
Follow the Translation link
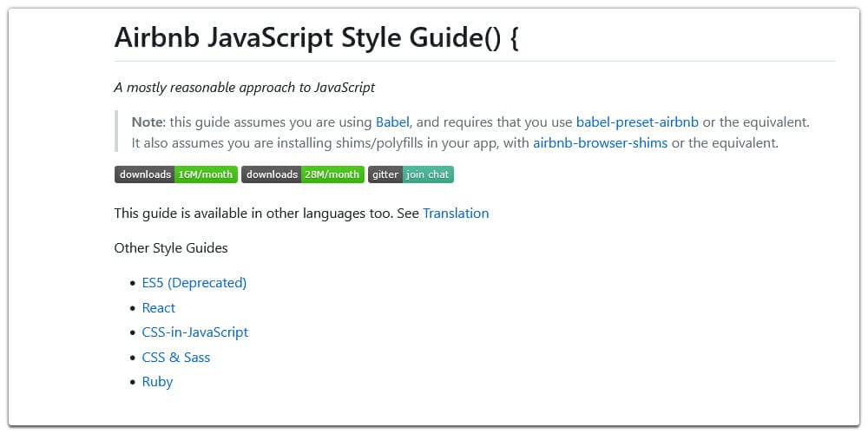tap(456, 214)
